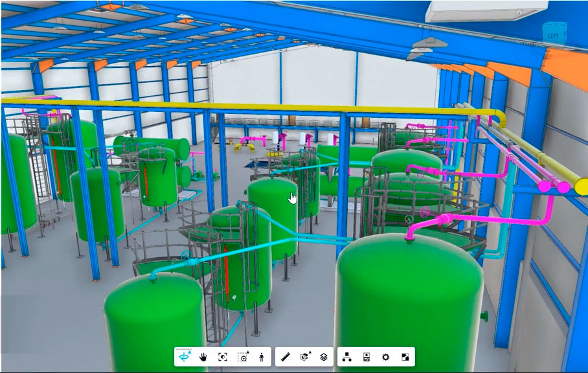
Task: Click the Fit to View icon
Action: point(223,357)
